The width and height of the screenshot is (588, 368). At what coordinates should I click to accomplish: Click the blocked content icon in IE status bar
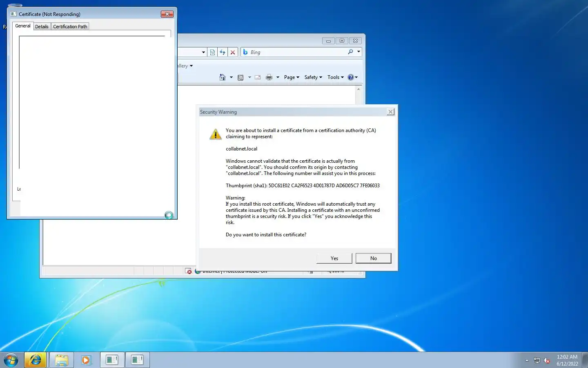coord(188,271)
